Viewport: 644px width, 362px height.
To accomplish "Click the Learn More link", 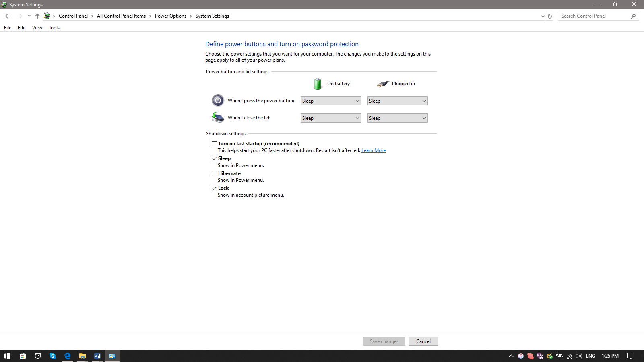I will tap(373, 150).
